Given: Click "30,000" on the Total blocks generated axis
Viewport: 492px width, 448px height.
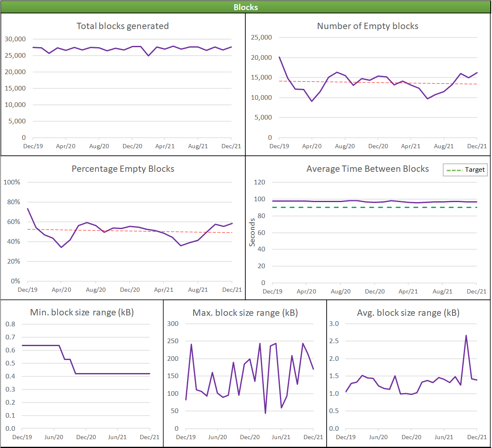Looking at the screenshot, I should (15, 39).
